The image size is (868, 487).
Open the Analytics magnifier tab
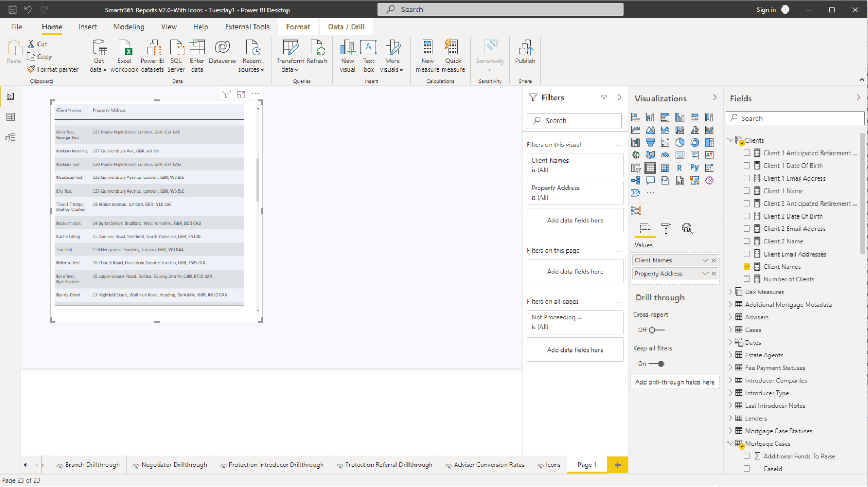click(687, 228)
